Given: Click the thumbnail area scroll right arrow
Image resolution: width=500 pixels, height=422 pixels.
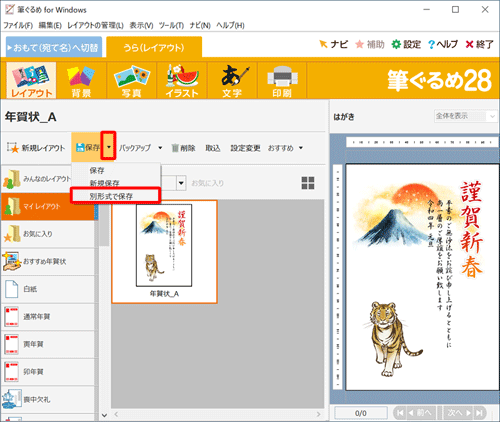Looking at the screenshot, I should coord(318,414).
